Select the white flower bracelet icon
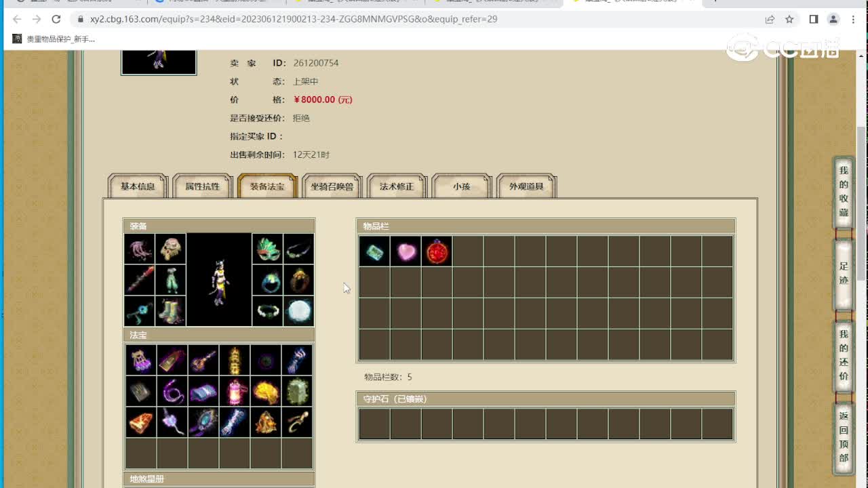This screenshot has width=868, height=488. click(267, 310)
